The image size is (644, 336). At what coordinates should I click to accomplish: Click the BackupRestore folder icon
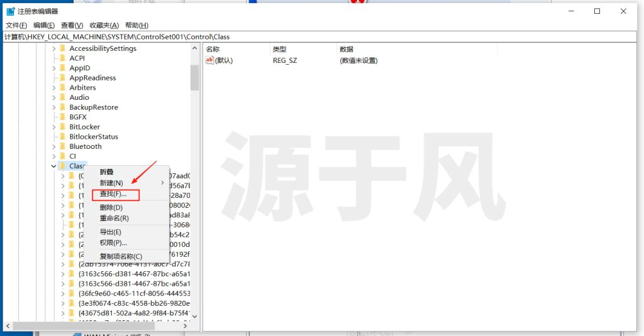(x=63, y=107)
